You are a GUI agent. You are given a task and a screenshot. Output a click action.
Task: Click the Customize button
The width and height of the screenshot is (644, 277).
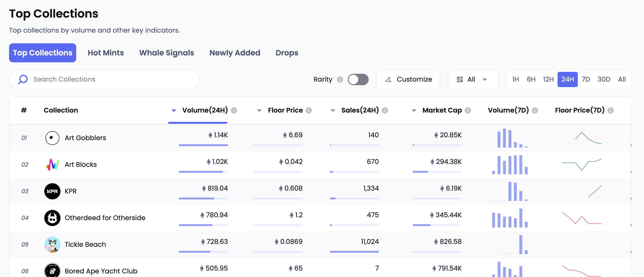pos(408,79)
